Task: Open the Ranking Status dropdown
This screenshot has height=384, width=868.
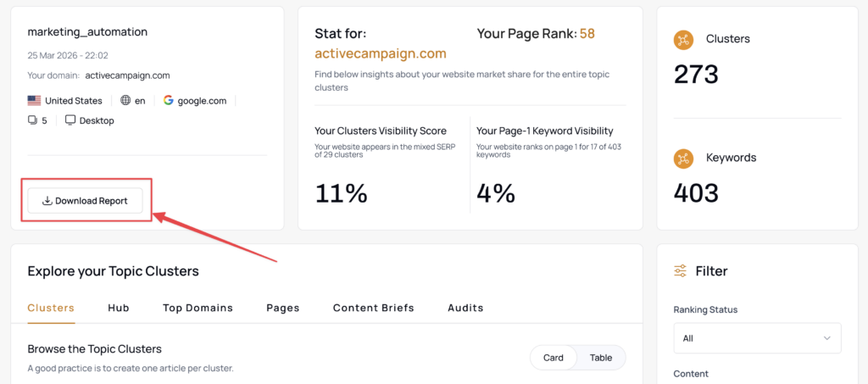Action: click(757, 338)
